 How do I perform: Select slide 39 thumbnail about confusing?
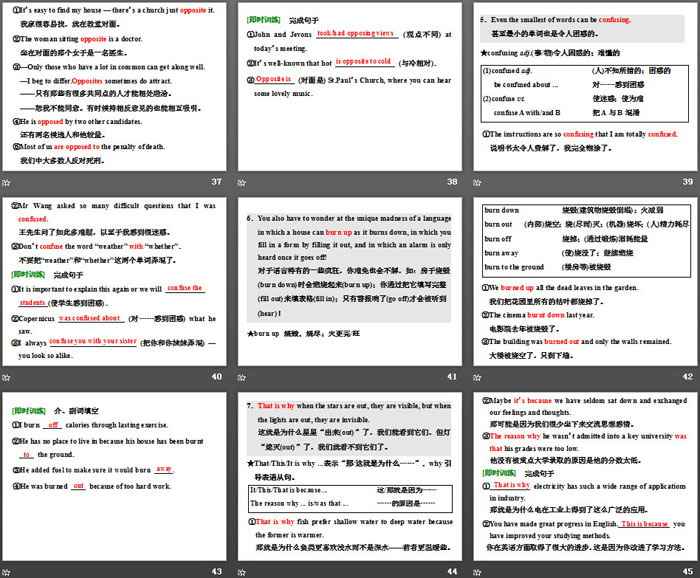[585, 87]
